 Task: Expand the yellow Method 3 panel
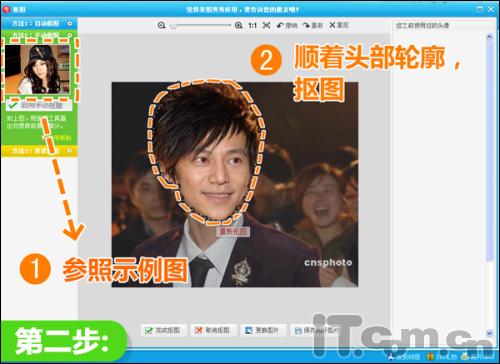pos(39,151)
